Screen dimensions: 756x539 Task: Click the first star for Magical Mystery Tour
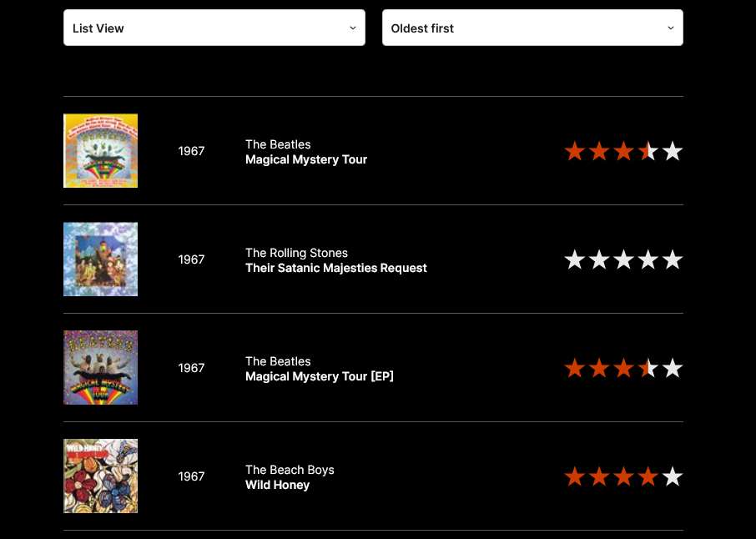pyautogui.click(x=574, y=151)
